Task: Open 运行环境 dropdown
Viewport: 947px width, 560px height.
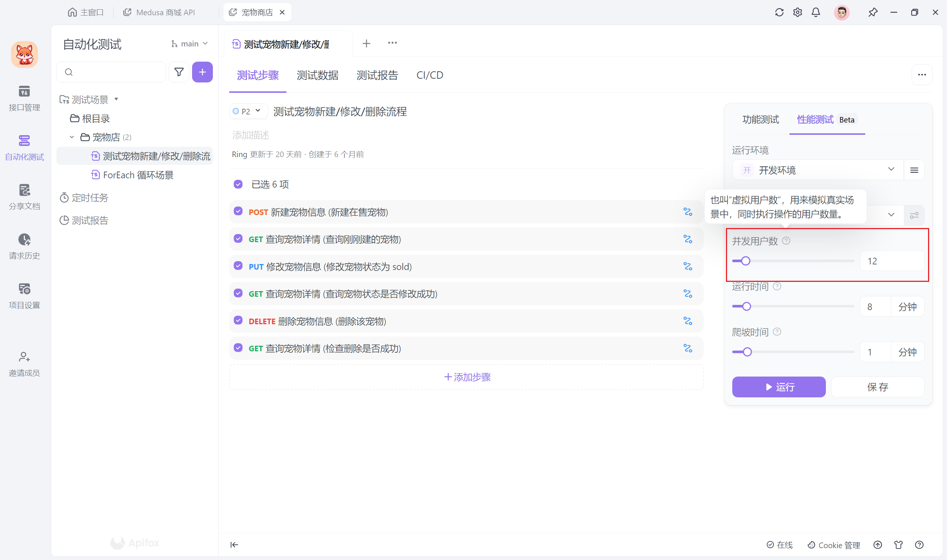Action: [x=814, y=170]
